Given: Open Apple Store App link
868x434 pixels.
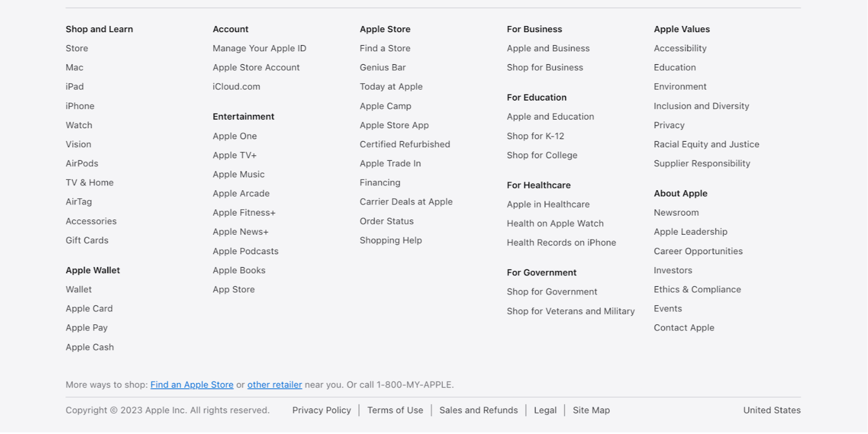Looking at the screenshot, I should (394, 125).
